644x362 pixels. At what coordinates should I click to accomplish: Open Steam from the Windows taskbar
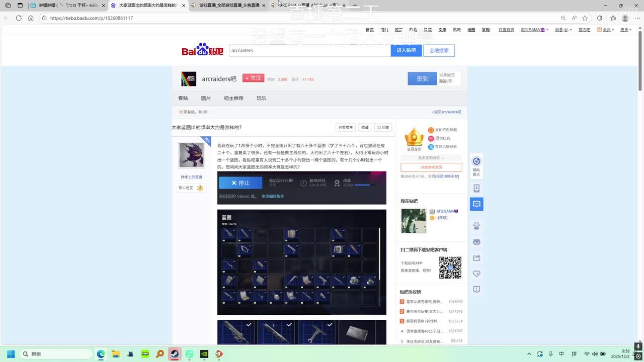(175, 354)
